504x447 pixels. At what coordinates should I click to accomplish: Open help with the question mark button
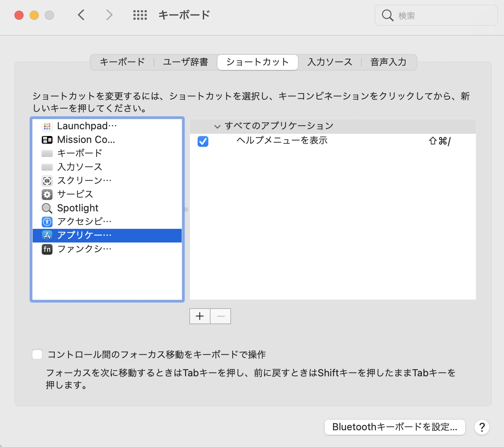(482, 427)
